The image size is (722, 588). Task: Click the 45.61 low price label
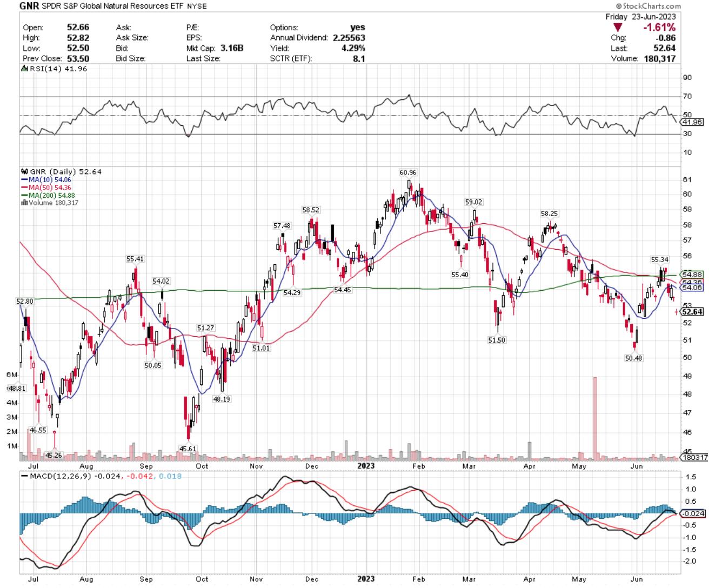coord(188,449)
